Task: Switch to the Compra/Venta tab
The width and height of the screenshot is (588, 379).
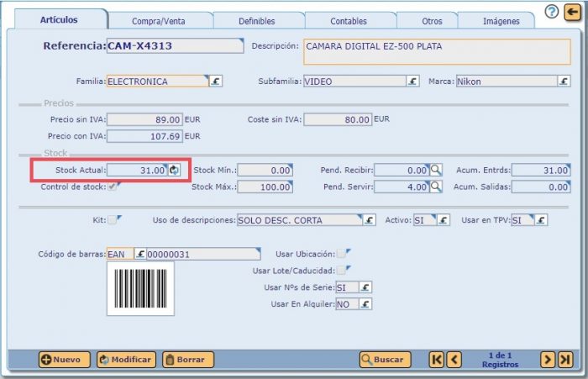Action: point(160,20)
